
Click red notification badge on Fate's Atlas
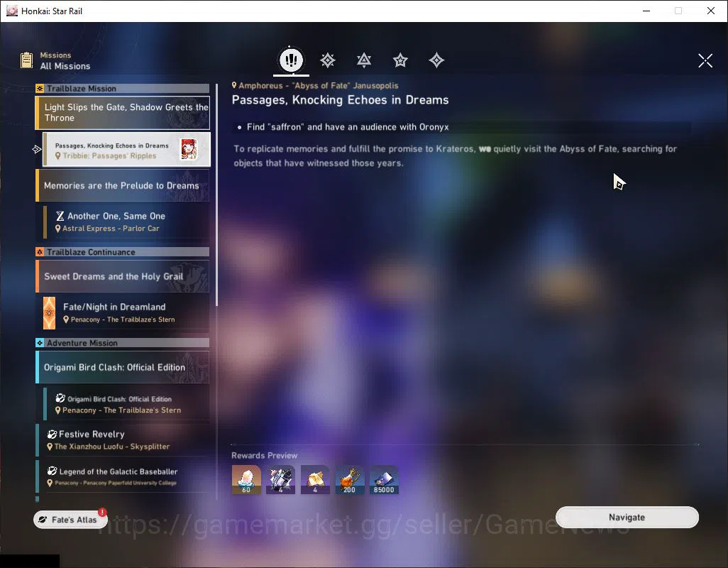[102, 513]
